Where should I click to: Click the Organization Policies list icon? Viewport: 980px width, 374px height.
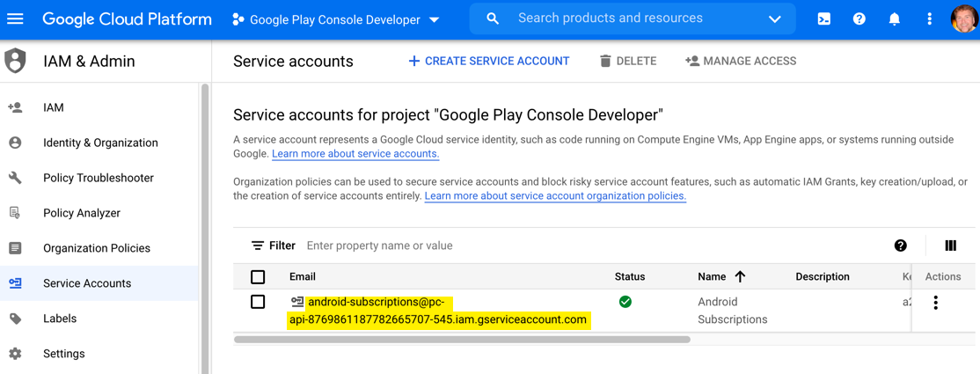(x=15, y=247)
